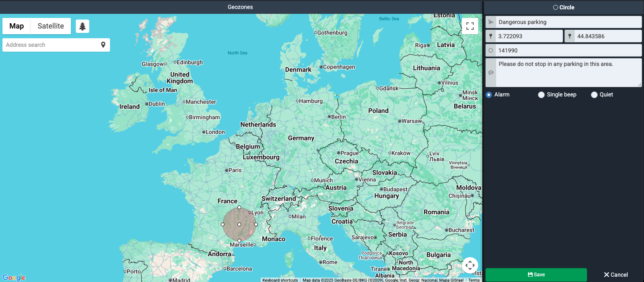Click the Dangerous parking name field
This screenshot has width=644, height=282.
click(568, 22)
